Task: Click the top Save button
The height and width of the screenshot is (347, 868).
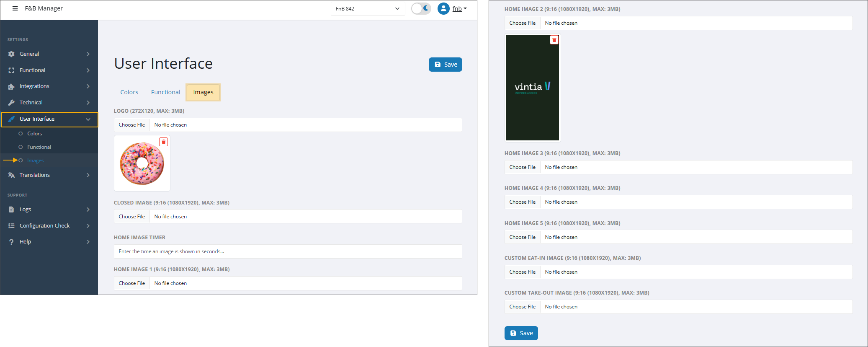Action: 445,65
